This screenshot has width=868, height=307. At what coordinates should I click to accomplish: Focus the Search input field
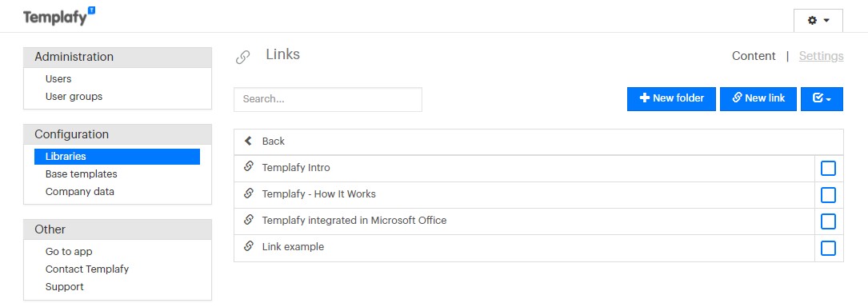328,99
